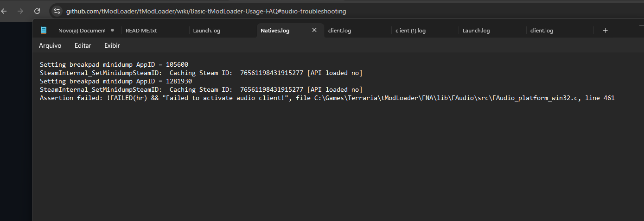Open the Editar menu

point(83,45)
